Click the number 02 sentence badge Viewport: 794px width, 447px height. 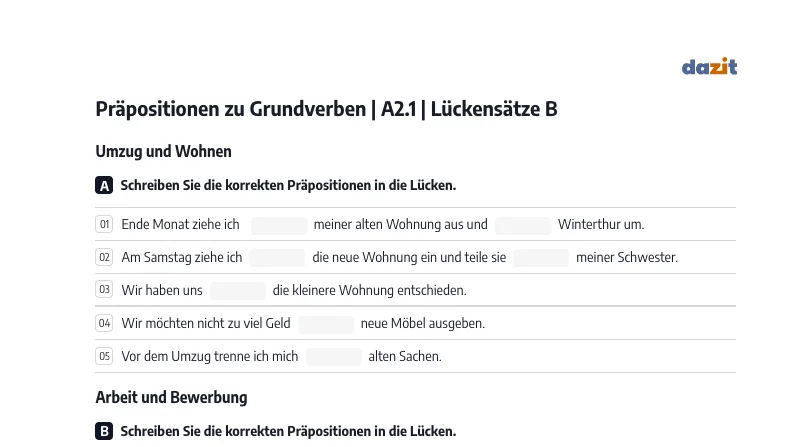(x=104, y=257)
